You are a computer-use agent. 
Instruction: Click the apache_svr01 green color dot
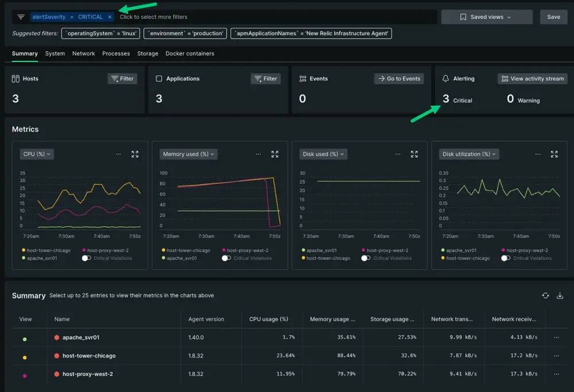pyautogui.click(x=25, y=339)
